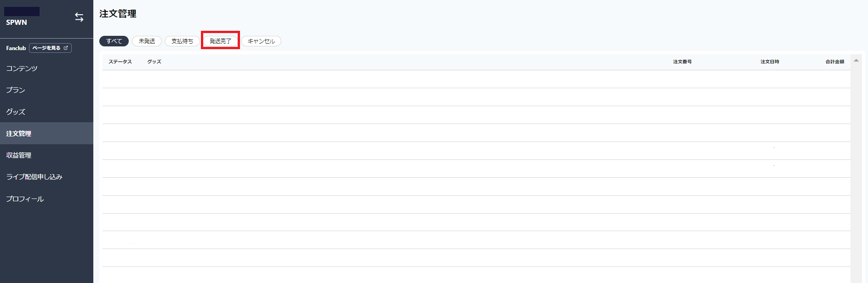Show キャンセル orders

261,41
